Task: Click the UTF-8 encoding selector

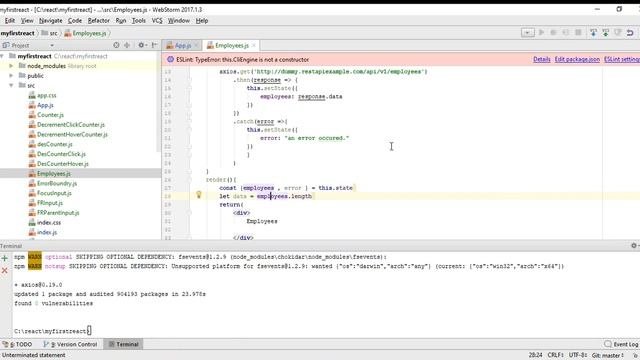Action: (578, 355)
